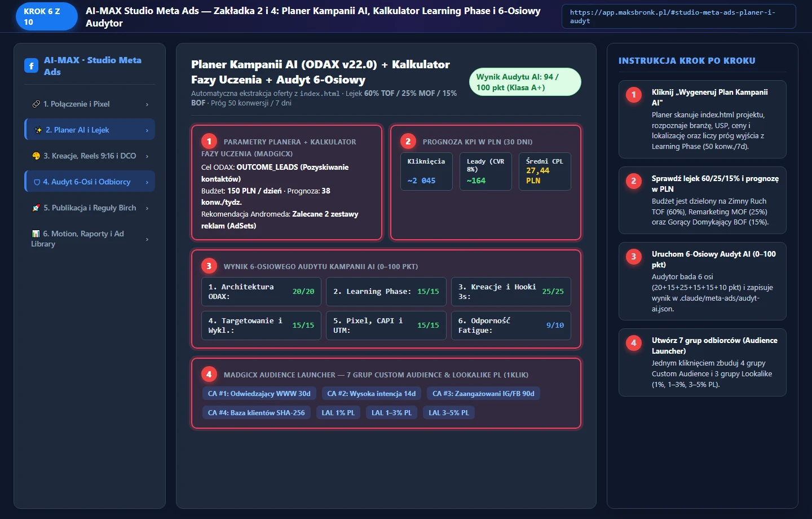
Task: Select the CA #2: Wysoka intencja 14d chip
Action: click(x=372, y=394)
